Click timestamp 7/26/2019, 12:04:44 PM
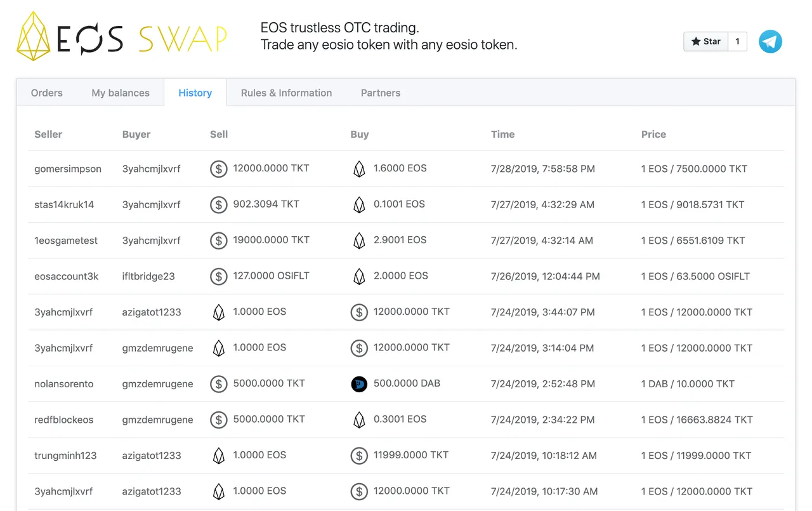 pyautogui.click(x=546, y=276)
